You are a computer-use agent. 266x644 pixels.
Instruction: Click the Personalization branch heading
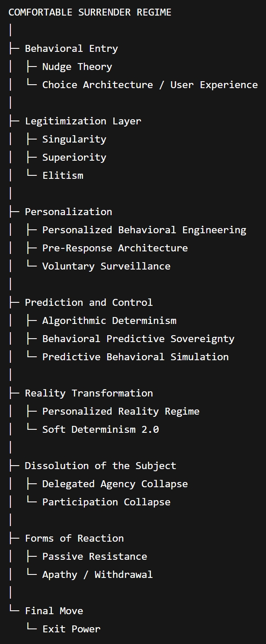(68, 212)
